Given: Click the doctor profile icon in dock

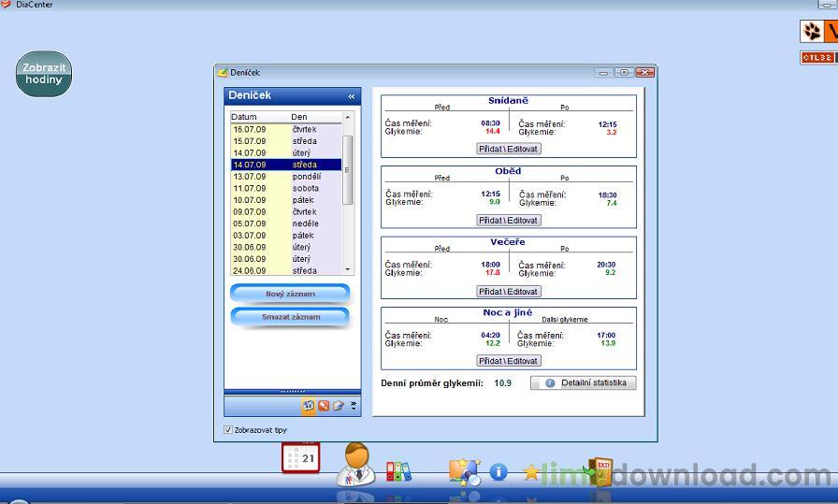Looking at the screenshot, I should click(x=355, y=464).
